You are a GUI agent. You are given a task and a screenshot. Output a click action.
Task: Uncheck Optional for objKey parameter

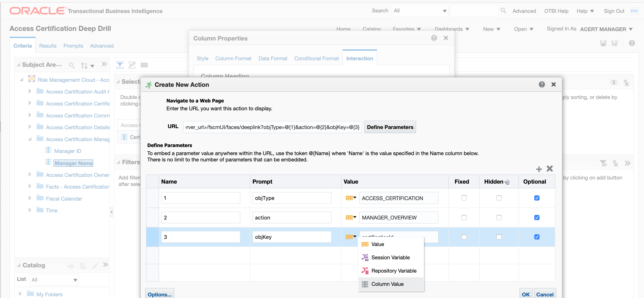[x=537, y=237]
